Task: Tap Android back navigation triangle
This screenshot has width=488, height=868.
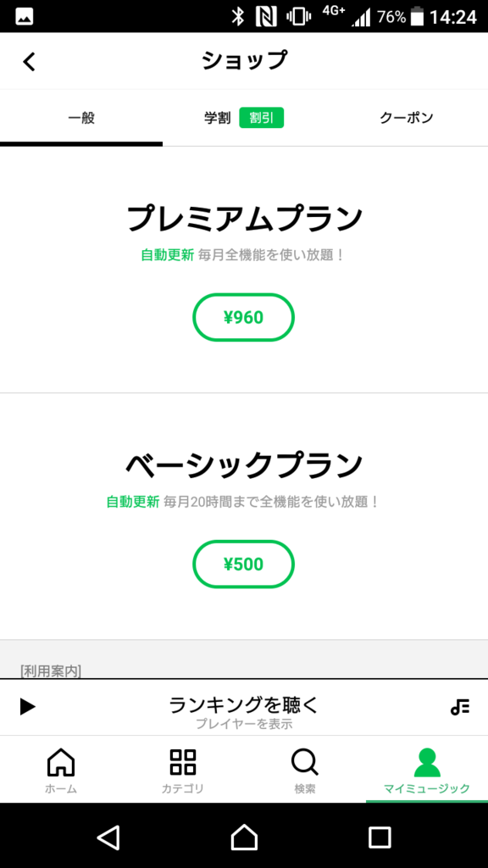Action: 108,837
